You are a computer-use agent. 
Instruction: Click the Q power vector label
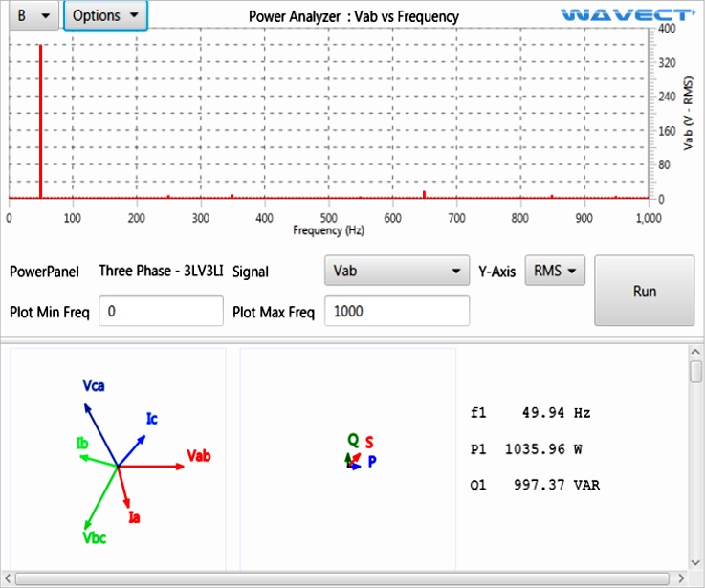coord(353,440)
